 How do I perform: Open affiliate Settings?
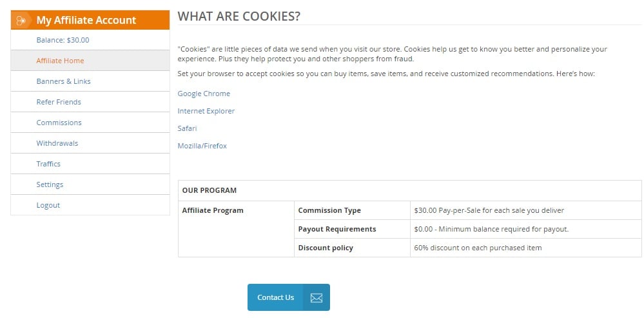pos(90,184)
